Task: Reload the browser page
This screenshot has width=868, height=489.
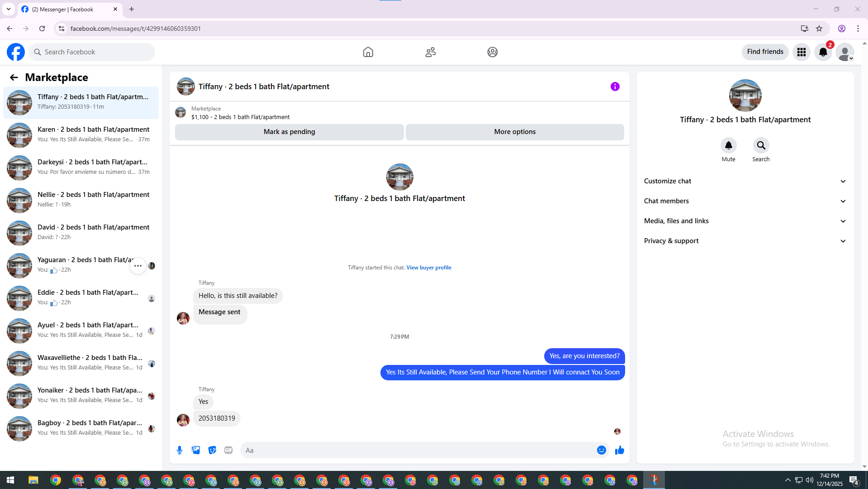Action: click(x=42, y=29)
